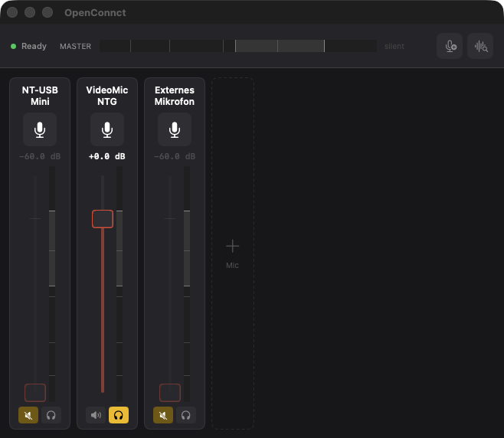Click the VideoMic NTG fader handle
The image size is (504, 438).
[103, 219]
